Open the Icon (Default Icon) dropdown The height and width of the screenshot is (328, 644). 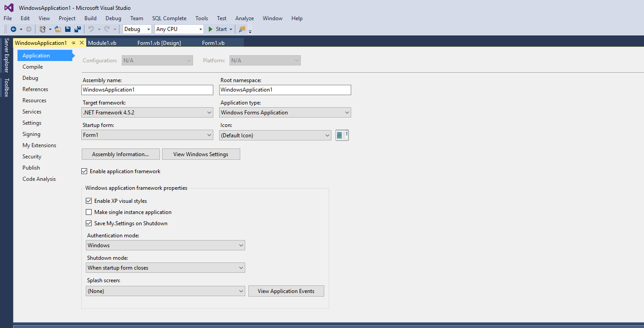click(x=275, y=136)
